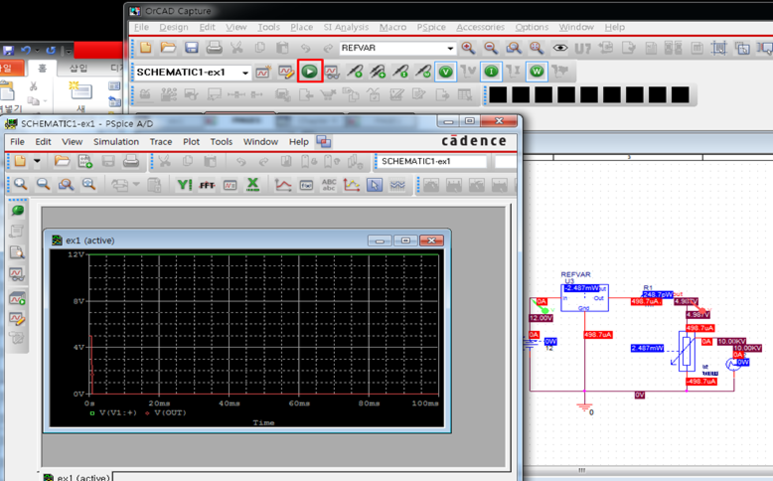Open Edit Simulation Settings icon in Capture

[x=286, y=72]
